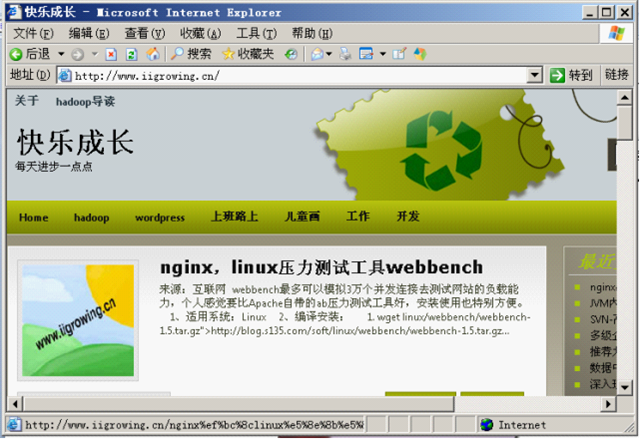The width and height of the screenshot is (640, 439).
Task: Select the 儿童画 navigation tab
Action: (x=302, y=216)
